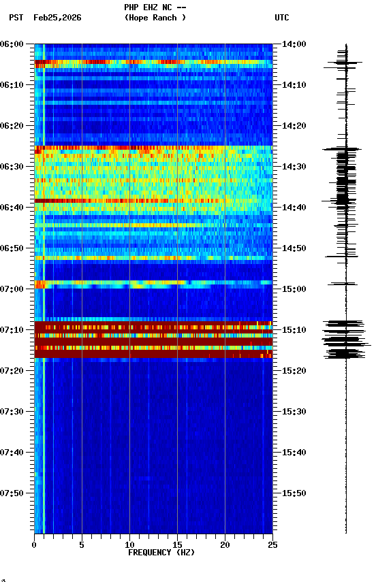Image resolution: width=376 pixels, height=588 pixels.
Task: Click the 15:30 UTC time label
Action: click(x=294, y=412)
